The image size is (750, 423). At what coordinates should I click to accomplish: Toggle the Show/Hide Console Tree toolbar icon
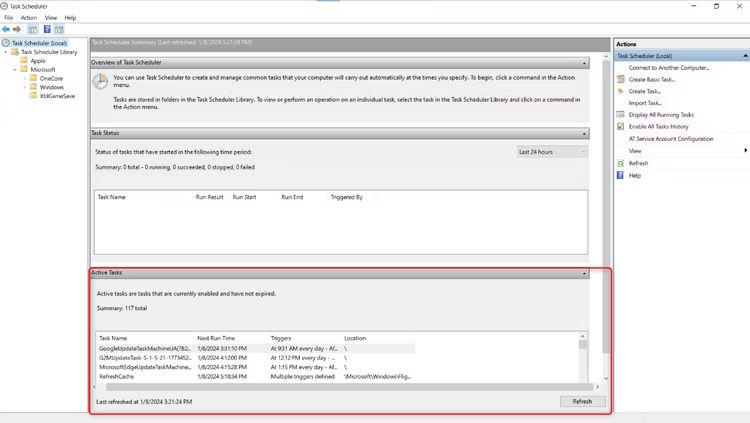33,30
